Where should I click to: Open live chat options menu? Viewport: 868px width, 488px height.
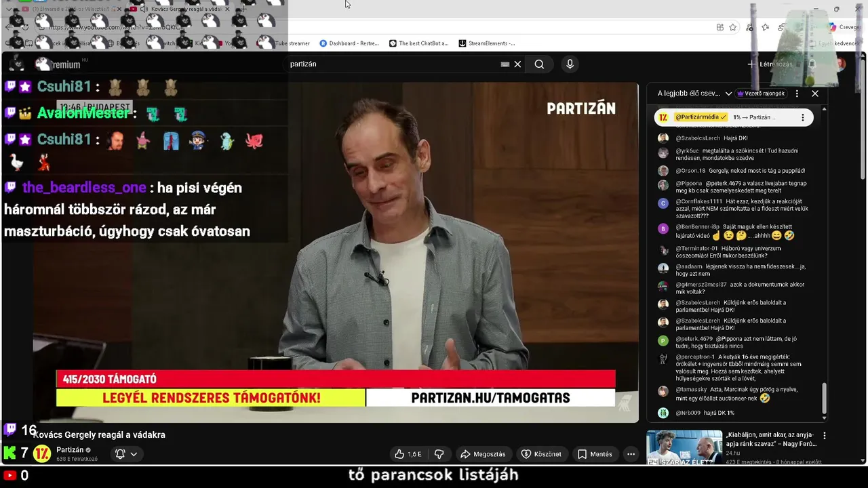pyautogui.click(x=797, y=94)
